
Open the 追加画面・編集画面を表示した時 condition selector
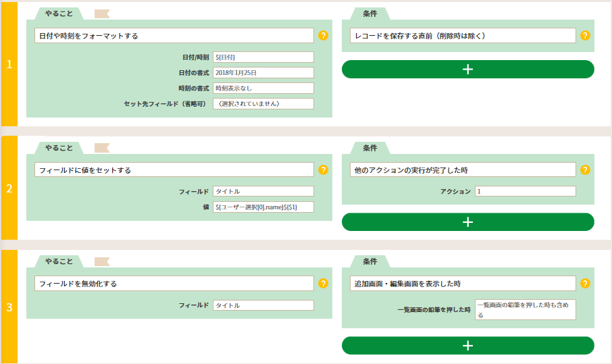tap(463, 283)
